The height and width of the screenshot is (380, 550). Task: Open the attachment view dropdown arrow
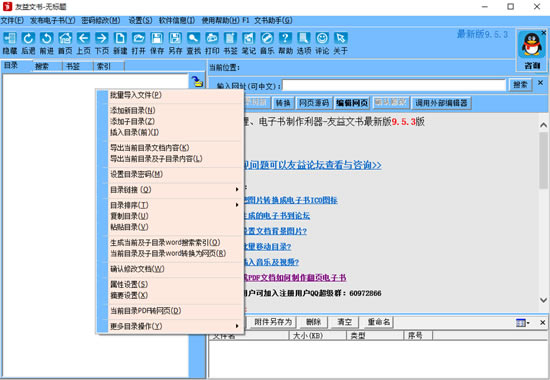click(x=528, y=323)
